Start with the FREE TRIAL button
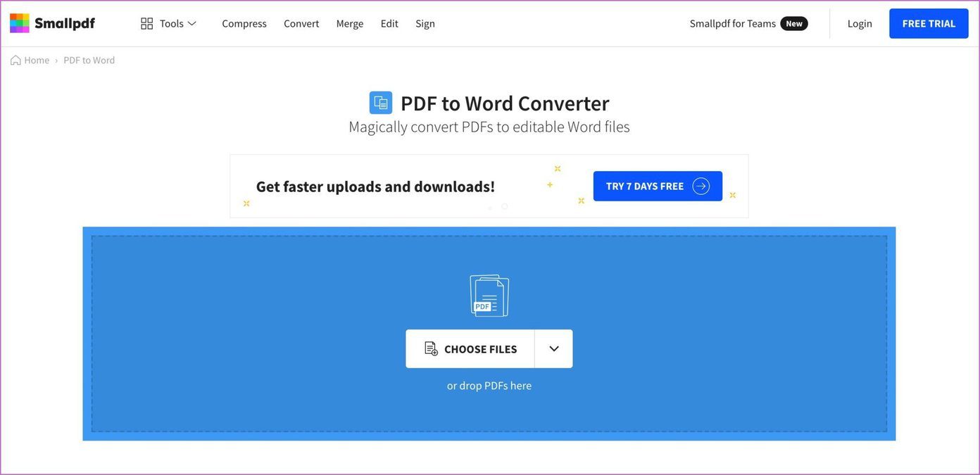This screenshot has height=475, width=980. pos(929,23)
